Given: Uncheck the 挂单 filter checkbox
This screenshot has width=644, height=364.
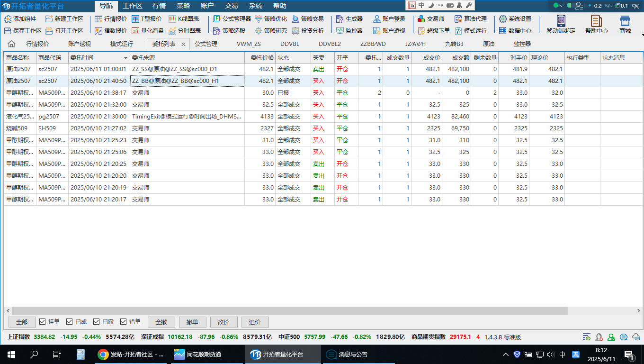Looking at the screenshot, I should tap(43, 322).
